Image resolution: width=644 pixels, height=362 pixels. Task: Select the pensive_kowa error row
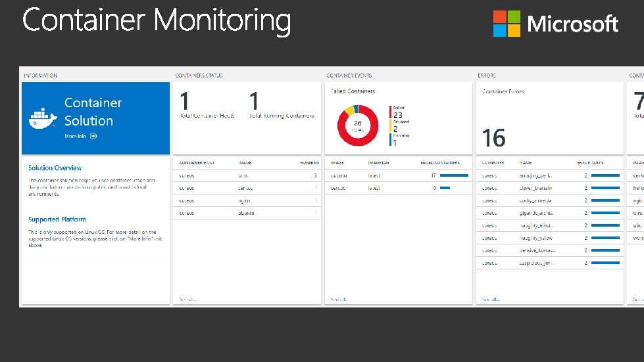pos(549,250)
